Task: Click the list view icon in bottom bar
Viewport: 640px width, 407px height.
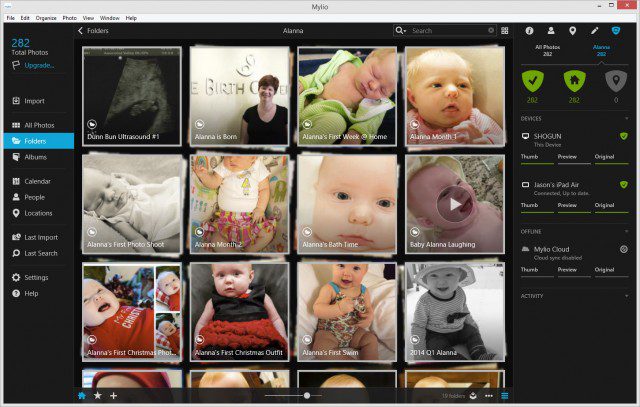Action: pos(505,396)
